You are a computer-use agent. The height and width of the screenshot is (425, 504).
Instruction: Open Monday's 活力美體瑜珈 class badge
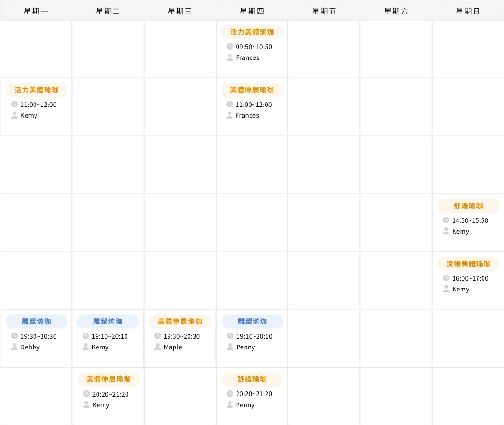pos(36,90)
